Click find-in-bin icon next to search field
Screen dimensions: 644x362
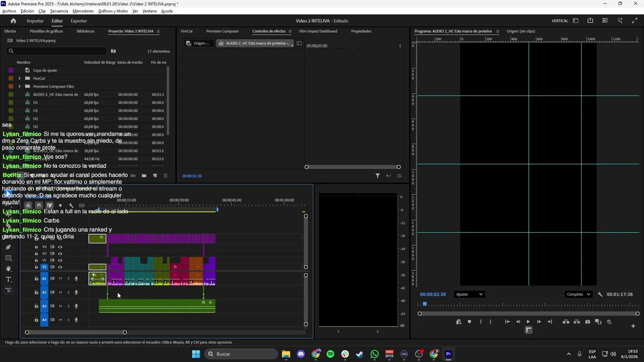[113, 51]
